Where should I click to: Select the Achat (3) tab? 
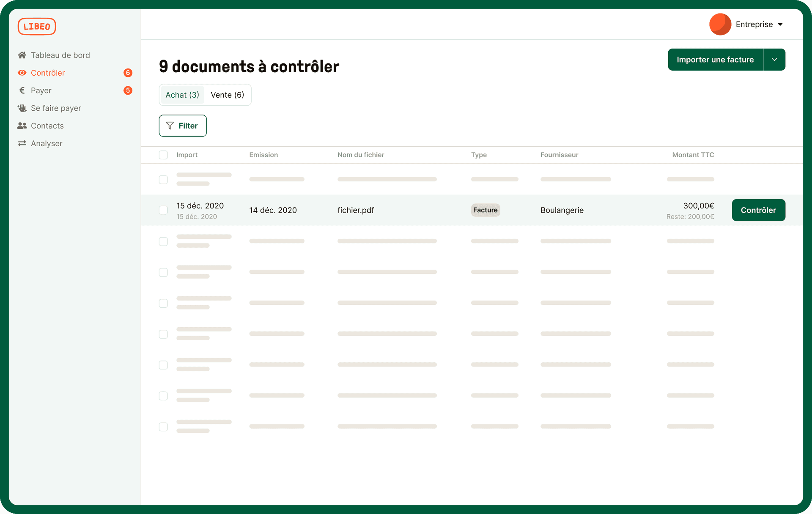coord(182,95)
